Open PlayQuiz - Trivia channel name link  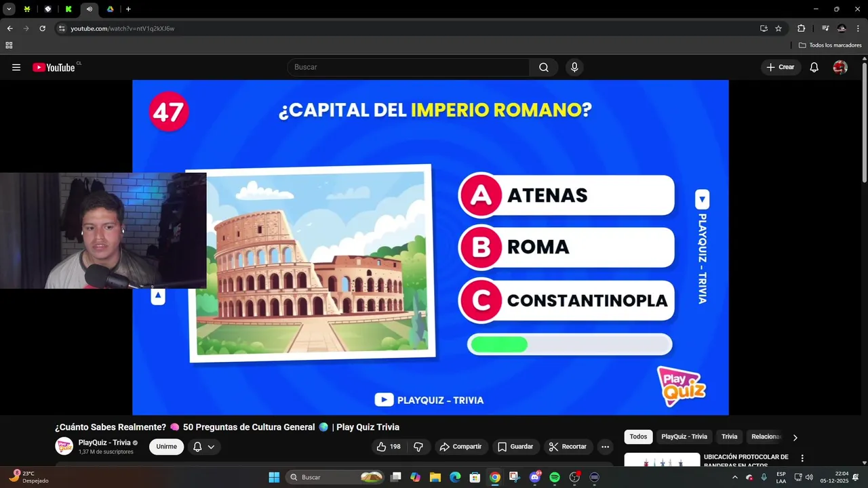(x=104, y=443)
